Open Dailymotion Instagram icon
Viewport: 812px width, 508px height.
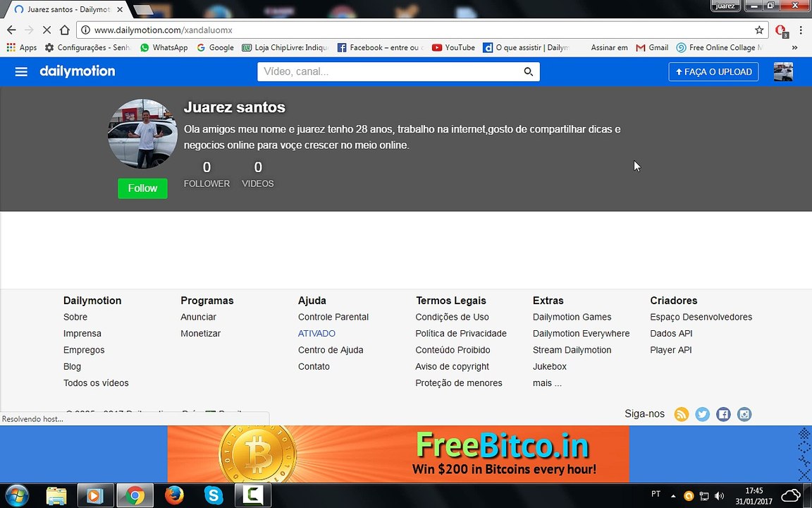(x=744, y=414)
